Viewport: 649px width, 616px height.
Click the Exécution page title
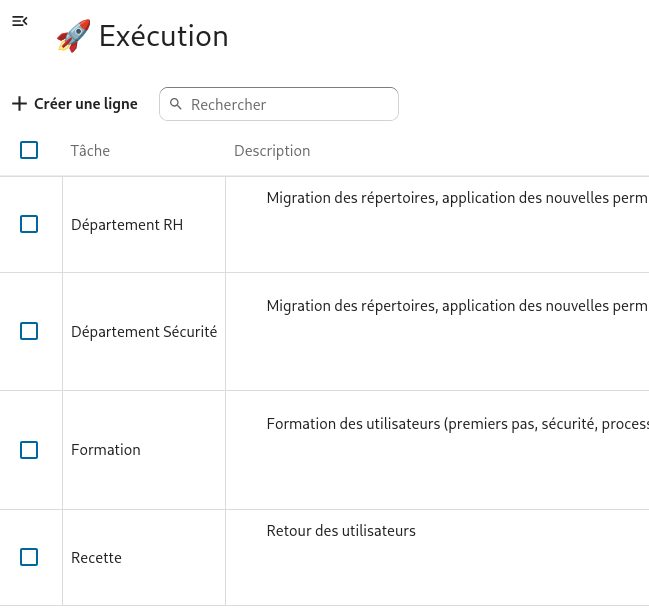tap(163, 36)
